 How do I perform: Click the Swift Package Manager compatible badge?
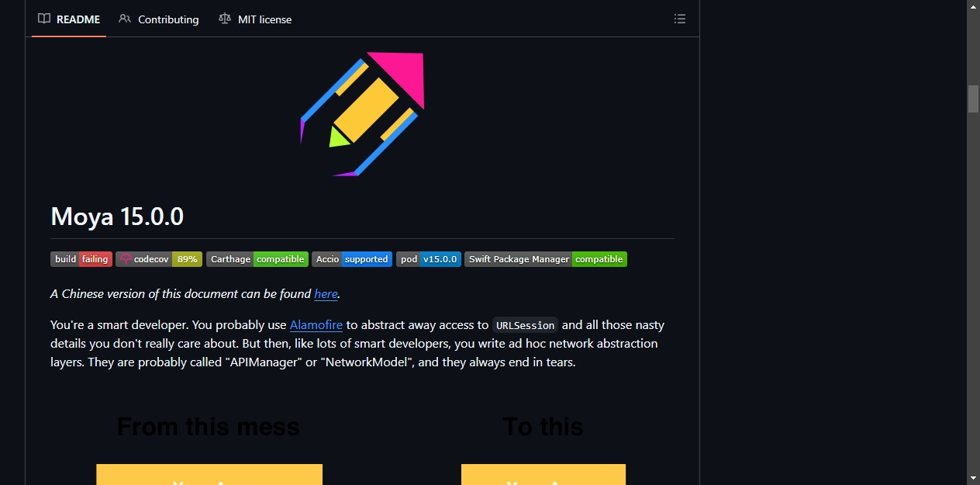(546, 259)
